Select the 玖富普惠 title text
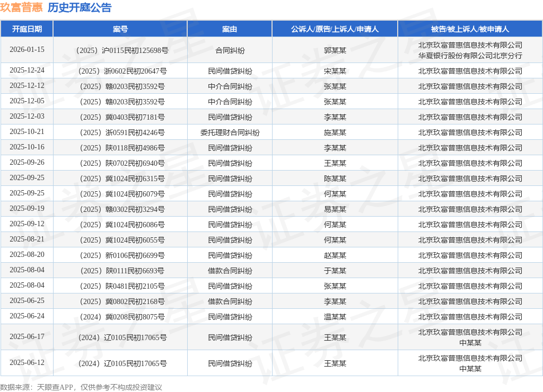543x392 pixels. click(x=21, y=7)
